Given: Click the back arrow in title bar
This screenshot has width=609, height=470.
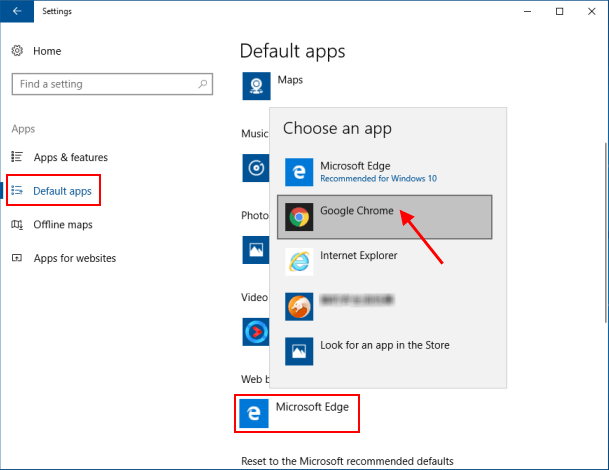Looking at the screenshot, I should 17,12.
